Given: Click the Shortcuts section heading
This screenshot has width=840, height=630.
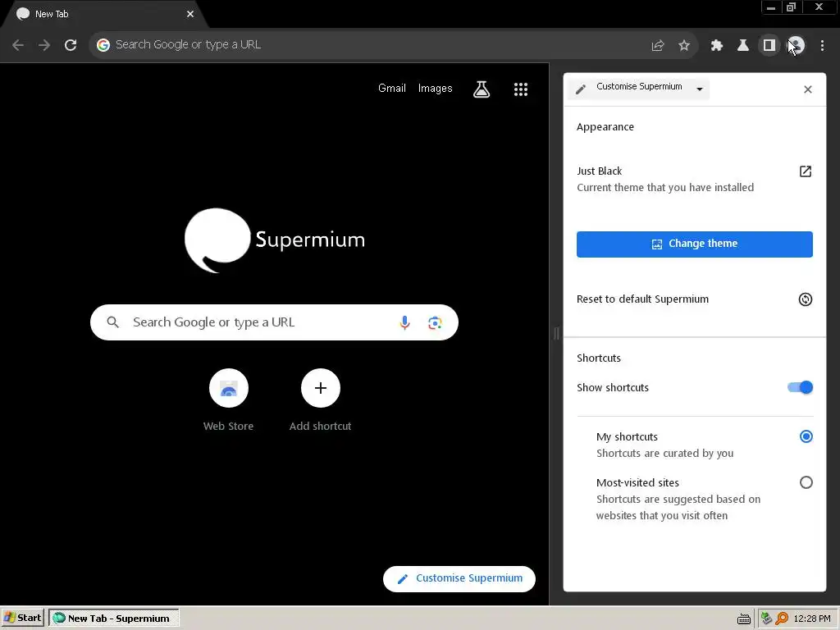Looking at the screenshot, I should pos(598,358).
